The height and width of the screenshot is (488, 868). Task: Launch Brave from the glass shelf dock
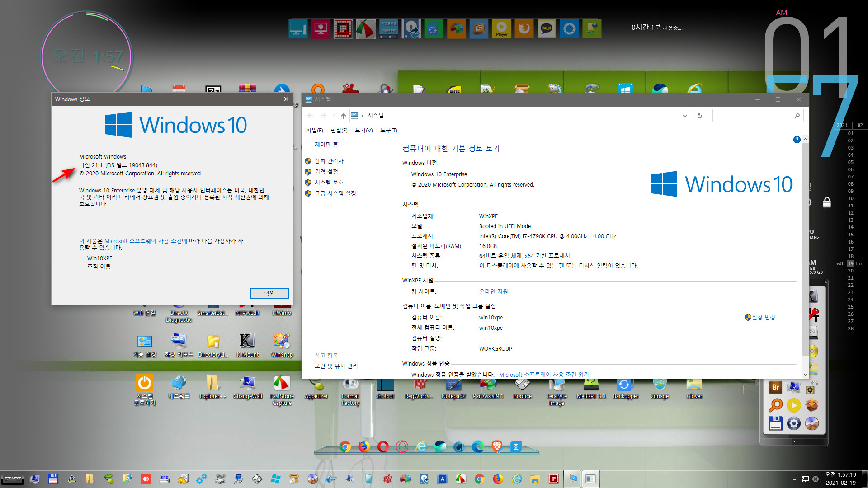(x=497, y=447)
